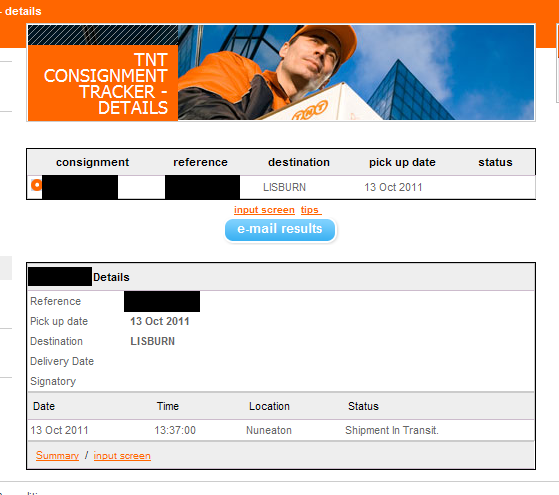This screenshot has height=495, width=559.
Task: Select the orange consignment radio button
Action: point(36,185)
